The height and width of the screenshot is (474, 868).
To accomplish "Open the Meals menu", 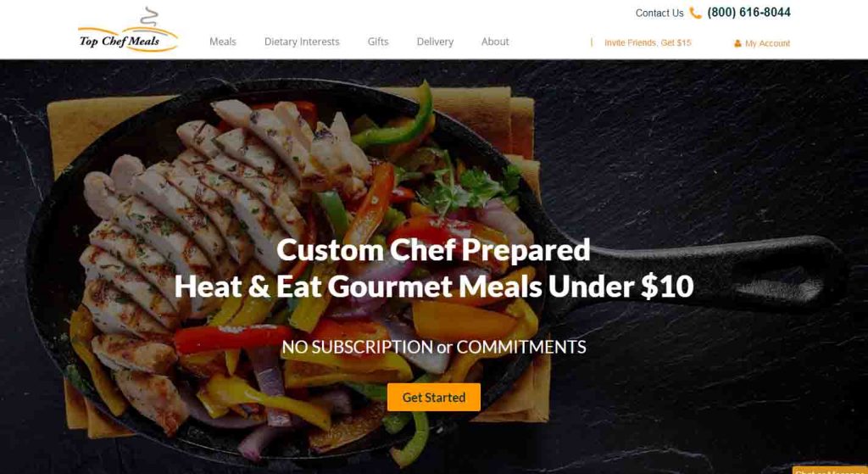I will 223,42.
